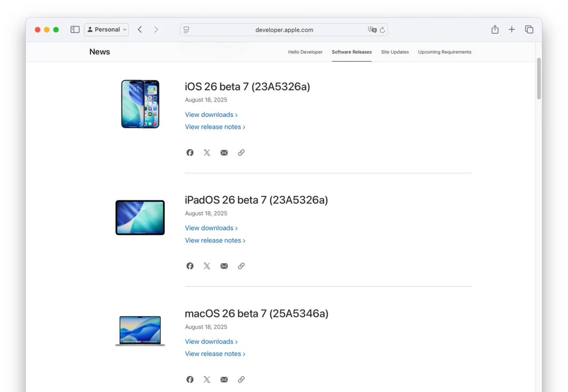View downloads for iOS 26 beta 7

(209, 115)
